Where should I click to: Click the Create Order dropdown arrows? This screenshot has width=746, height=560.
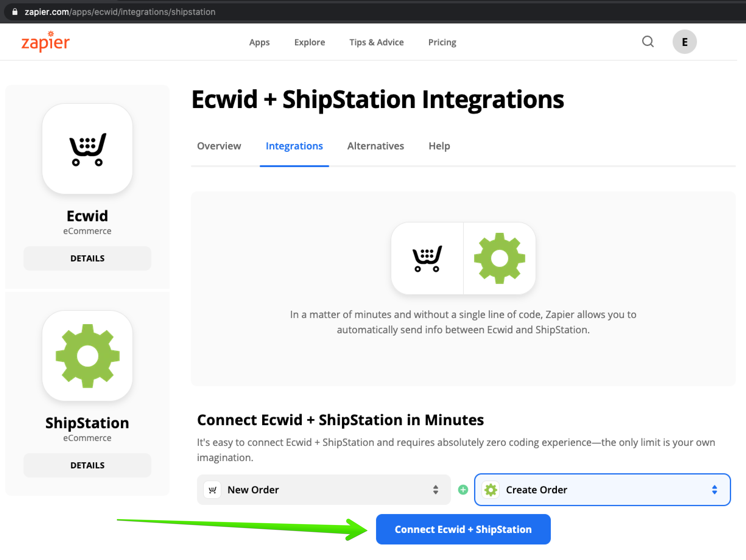pos(714,489)
